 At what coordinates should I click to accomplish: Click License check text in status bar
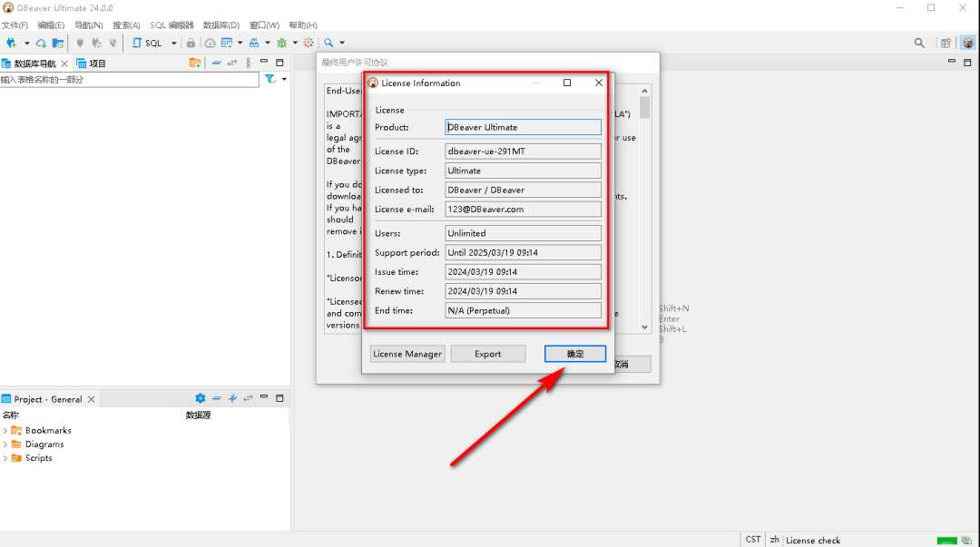812,541
